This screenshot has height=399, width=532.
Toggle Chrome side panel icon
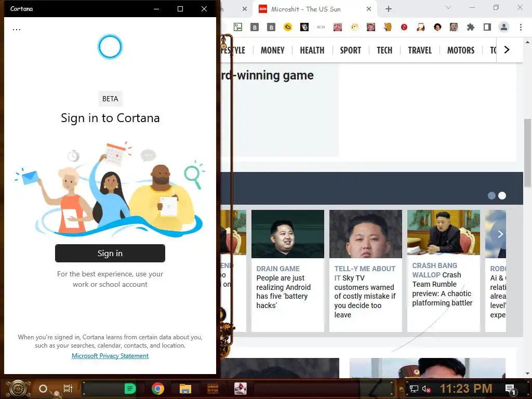pyautogui.click(x=487, y=27)
